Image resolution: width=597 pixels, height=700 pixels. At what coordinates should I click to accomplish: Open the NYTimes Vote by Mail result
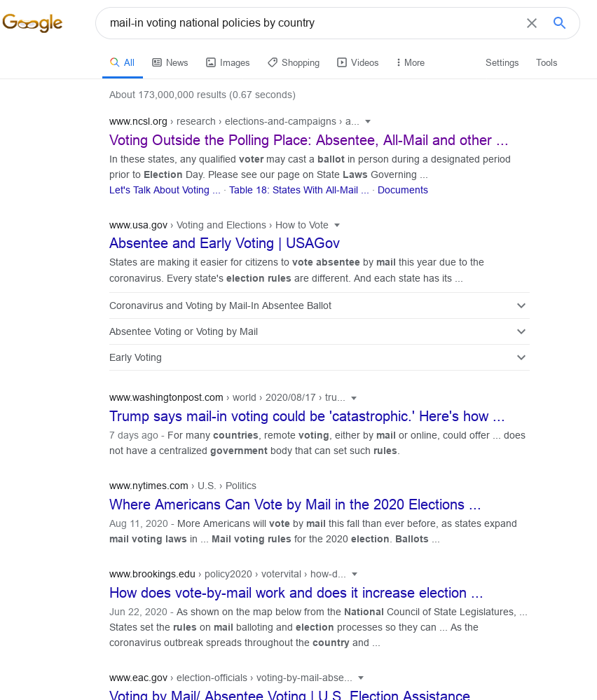click(x=295, y=505)
